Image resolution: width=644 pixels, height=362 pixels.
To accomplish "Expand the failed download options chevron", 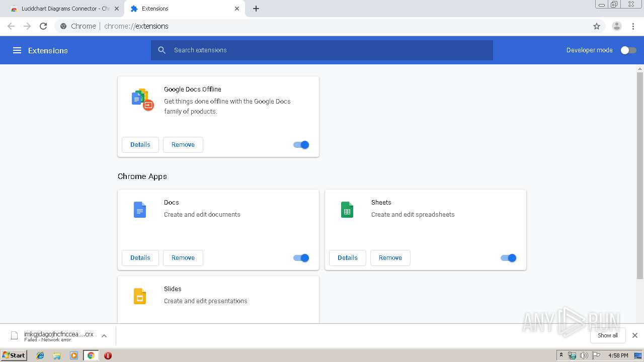I will click(x=104, y=335).
